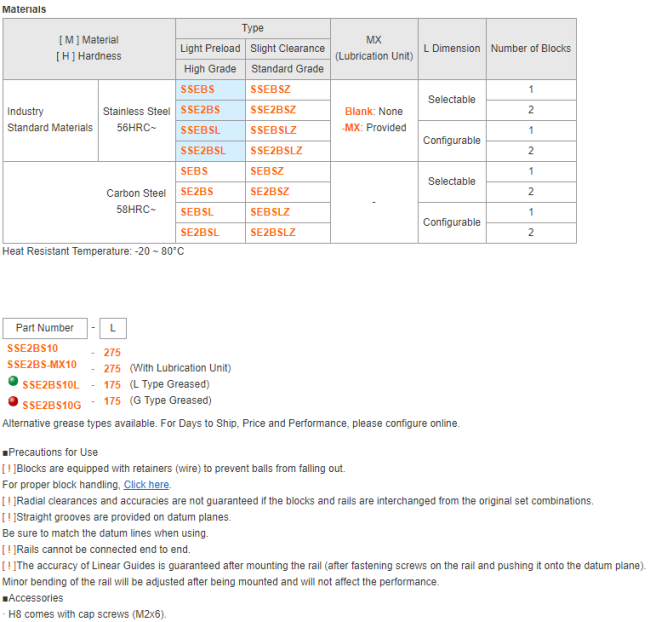Choose the SEBSL part number
The width and height of the screenshot is (650, 622).
(x=197, y=212)
